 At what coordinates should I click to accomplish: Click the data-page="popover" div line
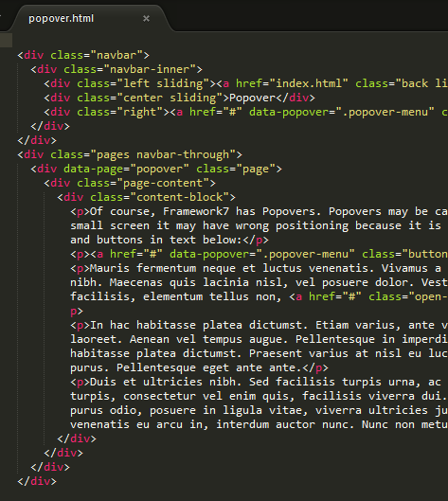pos(156,169)
